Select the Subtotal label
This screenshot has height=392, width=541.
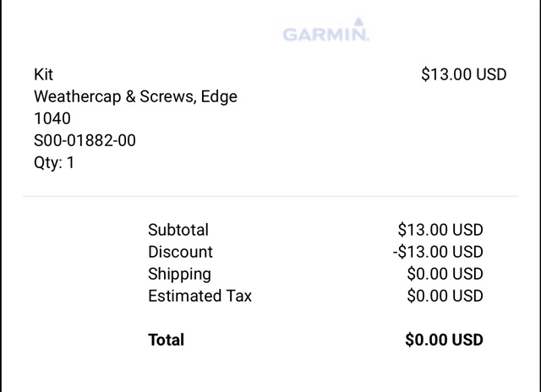pos(178,230)
